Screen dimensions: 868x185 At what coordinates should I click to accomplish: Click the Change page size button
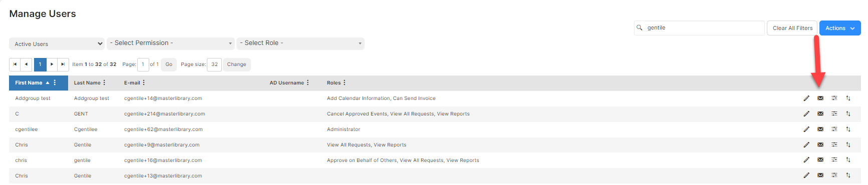(236, 64)
